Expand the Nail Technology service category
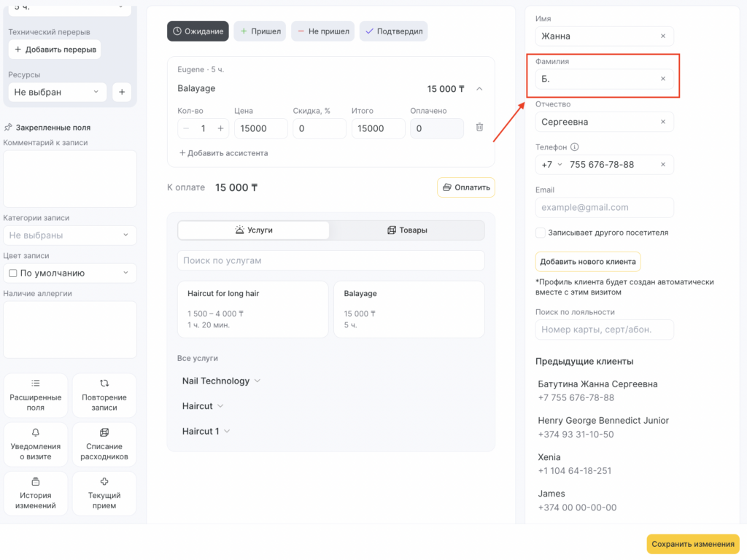Image resolution: width=747 pixels, height=560 pixels. click(220, 381)
